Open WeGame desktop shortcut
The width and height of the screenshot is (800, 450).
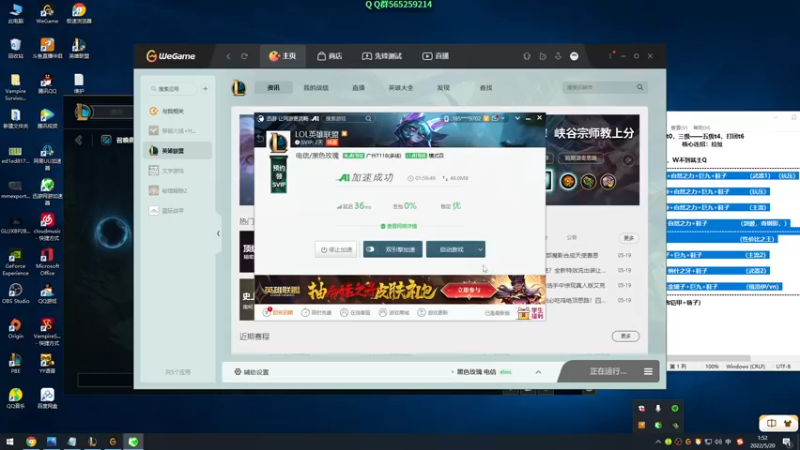tap(47, 14)
